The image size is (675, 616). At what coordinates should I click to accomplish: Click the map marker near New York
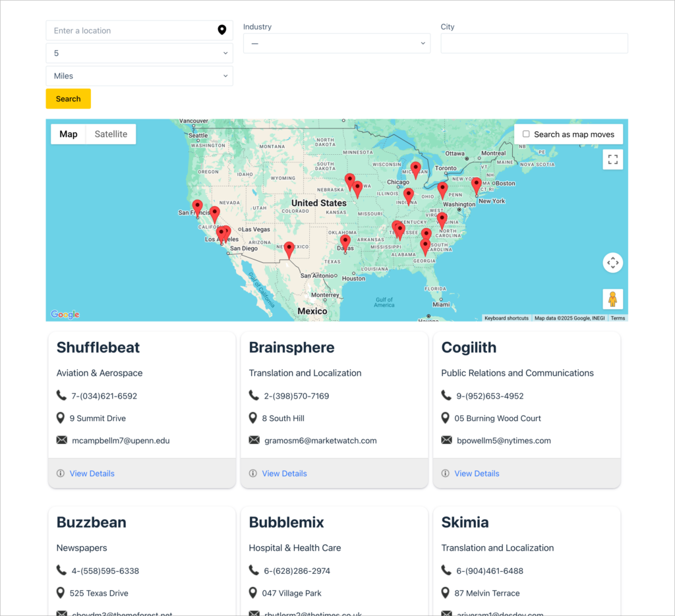pyautogui.click(x=476, y=186)
